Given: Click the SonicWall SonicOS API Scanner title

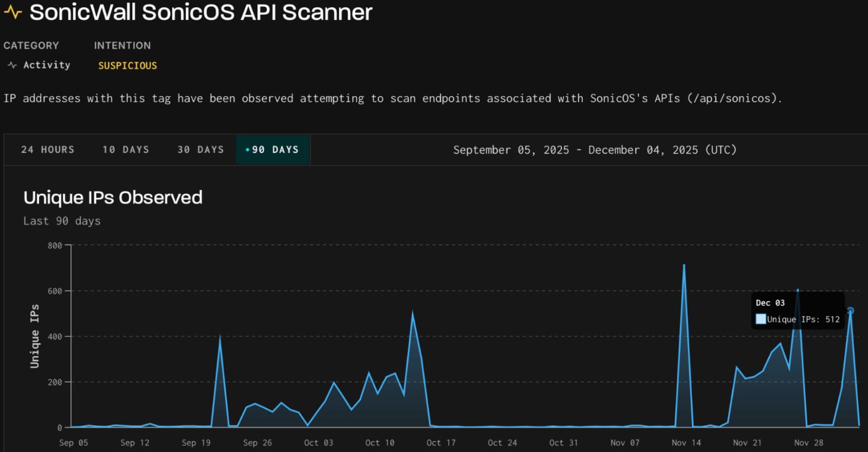Looking at the screenshot, I should pyautogui.click(x=202, y=13).
